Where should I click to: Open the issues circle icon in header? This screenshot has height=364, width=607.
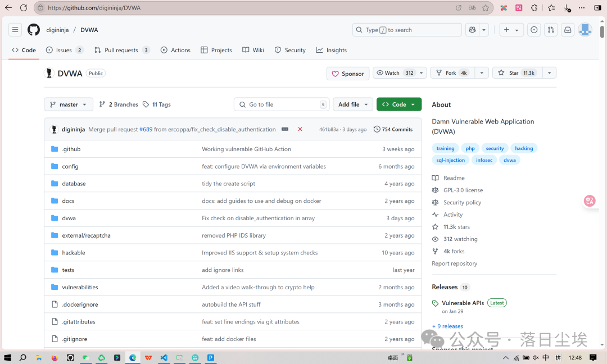click(x=534, y=30)
